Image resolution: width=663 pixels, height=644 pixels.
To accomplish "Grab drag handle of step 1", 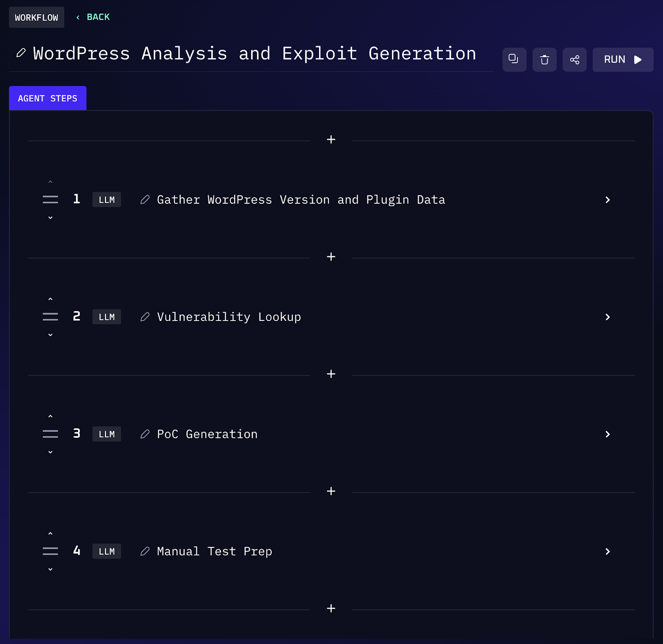I will click(50, 200).
